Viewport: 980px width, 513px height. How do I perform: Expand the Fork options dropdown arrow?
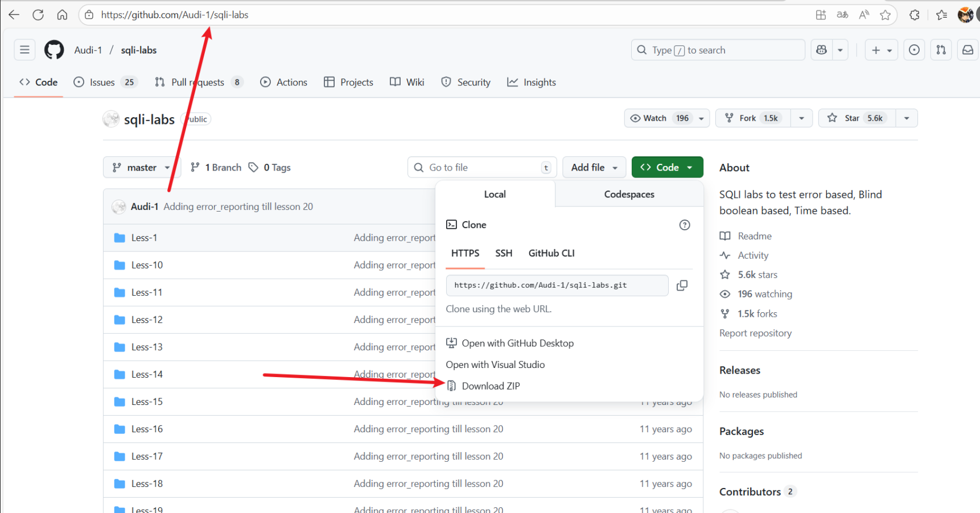(x=801, y=118)
